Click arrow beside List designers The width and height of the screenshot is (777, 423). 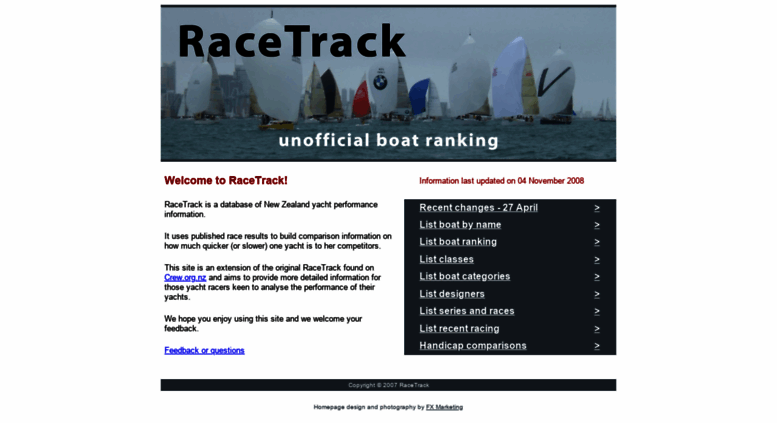pyautogui.click(x=597, y=294)
